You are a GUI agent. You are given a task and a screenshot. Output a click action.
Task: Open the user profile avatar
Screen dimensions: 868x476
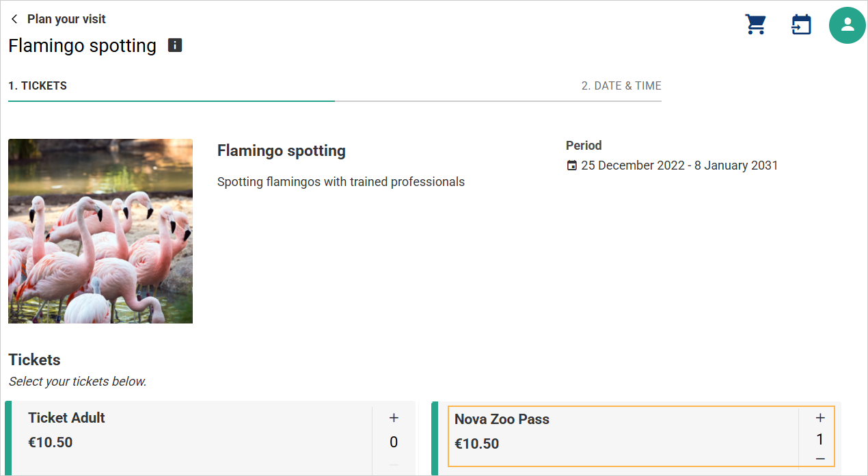[x=847, y=25]
